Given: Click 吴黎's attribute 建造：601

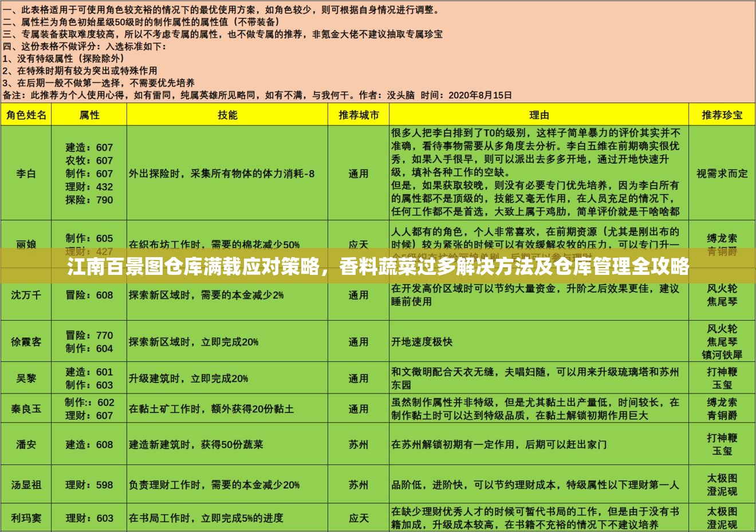Looking at the screenshot, I should [x=89, y=372].
